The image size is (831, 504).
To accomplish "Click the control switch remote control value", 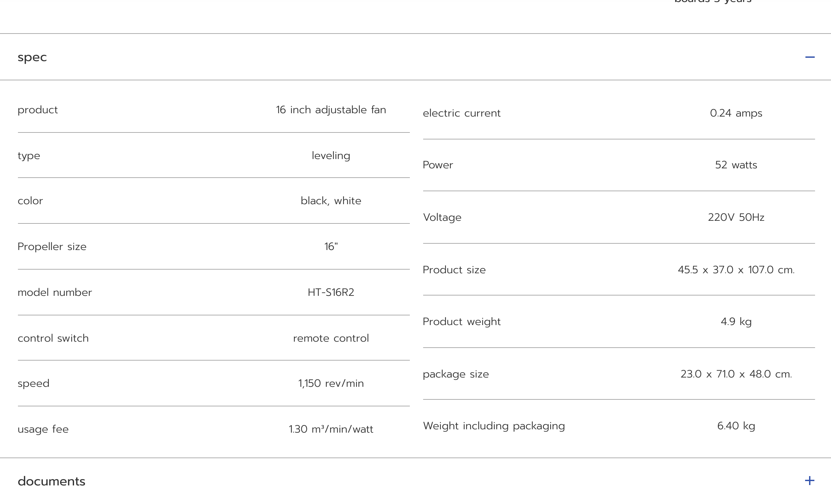I will (331, 338).
